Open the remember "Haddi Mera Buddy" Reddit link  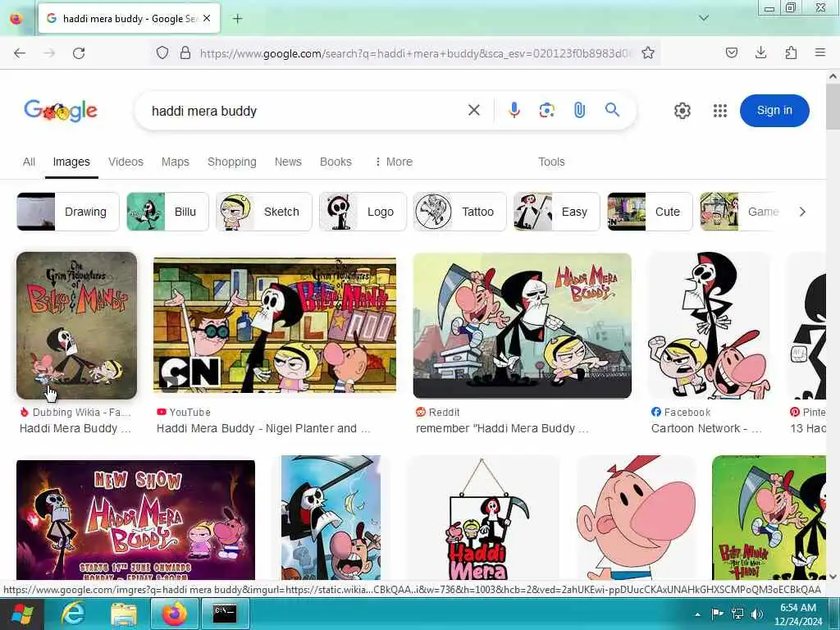(x=502, y=428)
